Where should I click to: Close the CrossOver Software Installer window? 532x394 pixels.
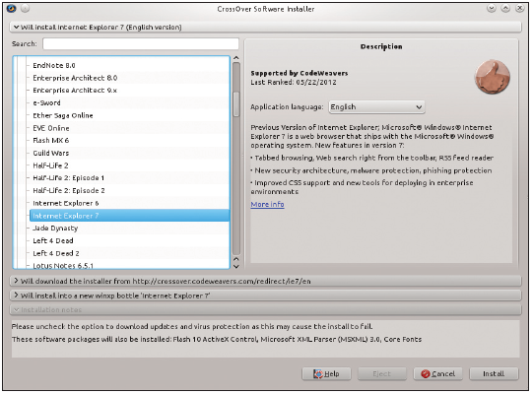[520, 9]
